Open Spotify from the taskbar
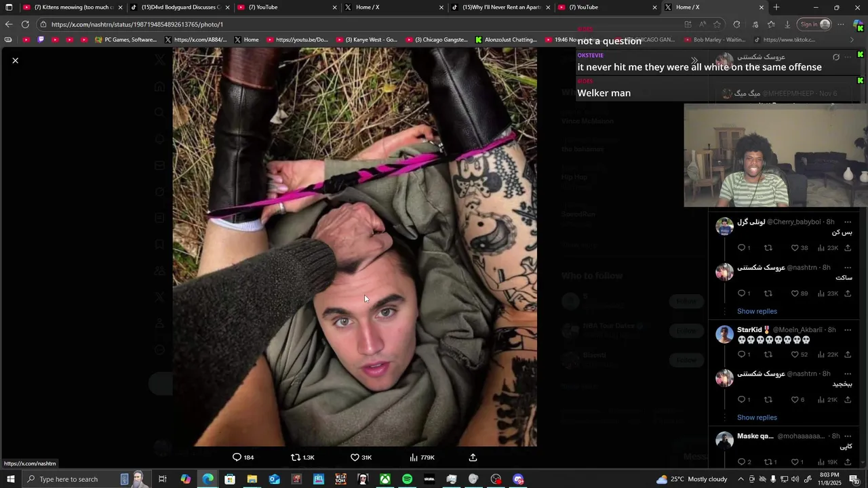Viewport: 868px width, 488px height. (x=407, y=479)
